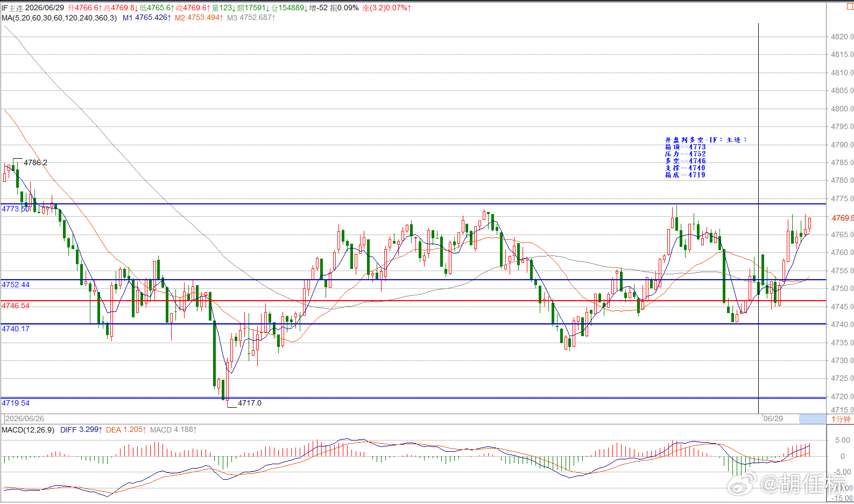Click the volume 量123 readout

click(223, 8)
